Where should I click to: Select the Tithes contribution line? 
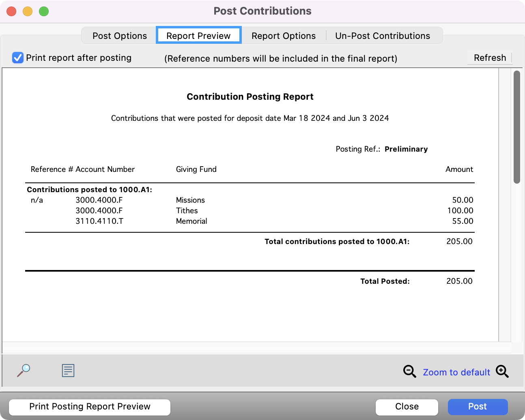point(187,210)
